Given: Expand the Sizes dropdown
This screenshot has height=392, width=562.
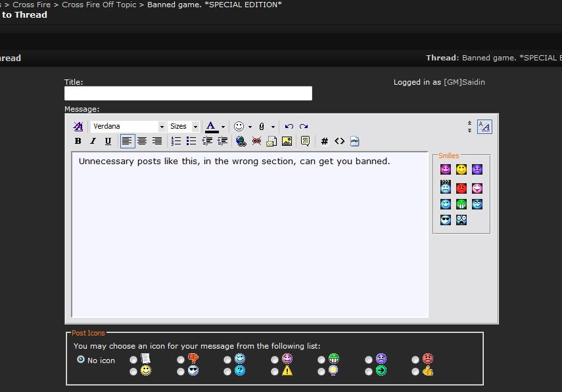Looking at the screenshot, I should (x=195, y=127).
